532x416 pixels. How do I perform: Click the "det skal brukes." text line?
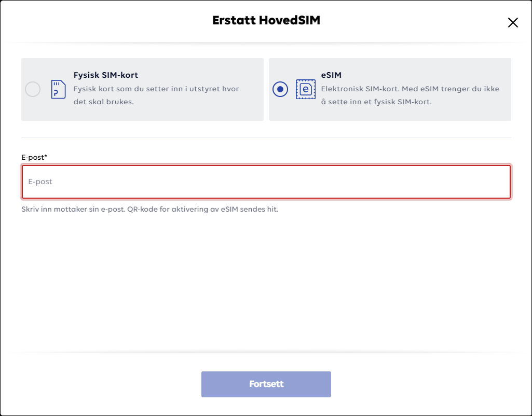point(103,102)
